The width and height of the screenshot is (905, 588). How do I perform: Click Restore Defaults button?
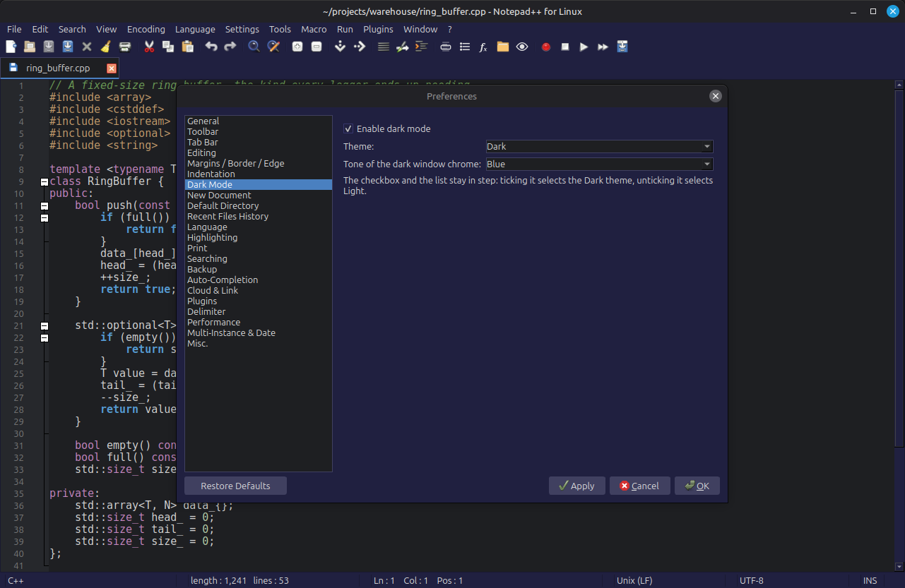(235, 486)
